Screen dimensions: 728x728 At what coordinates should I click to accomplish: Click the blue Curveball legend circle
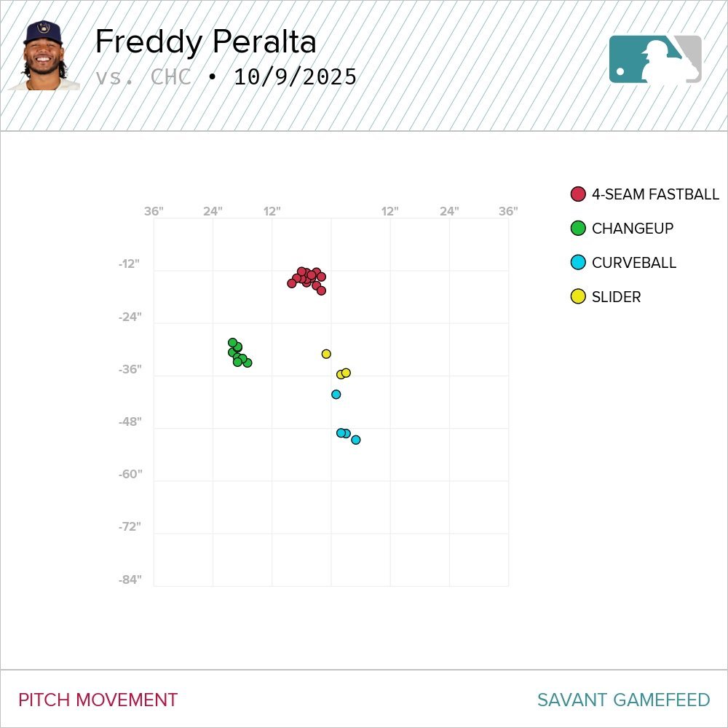point(578,263)
